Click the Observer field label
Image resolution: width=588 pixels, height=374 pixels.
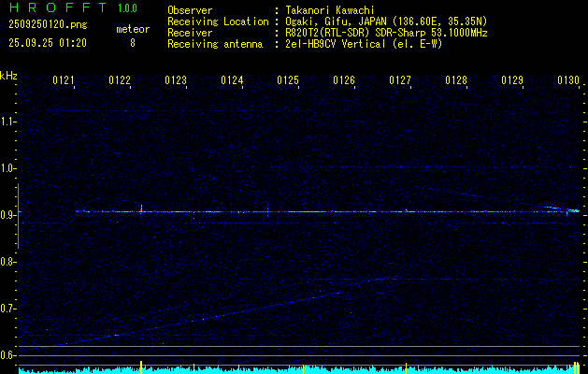coord(190,10)
